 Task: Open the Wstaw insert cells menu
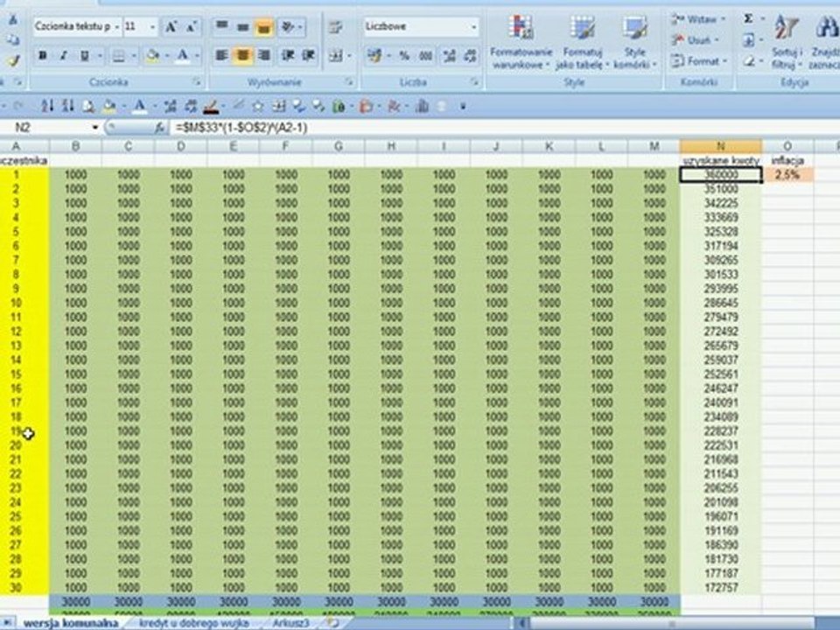click(x=698, y=19)
